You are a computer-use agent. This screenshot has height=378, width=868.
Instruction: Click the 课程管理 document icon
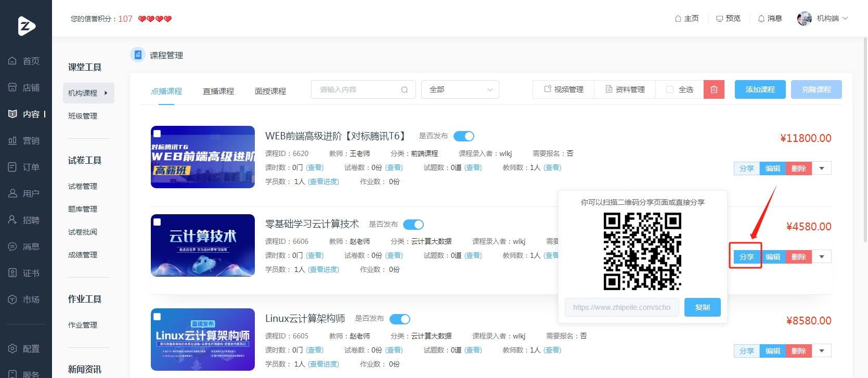coord(138,55)
